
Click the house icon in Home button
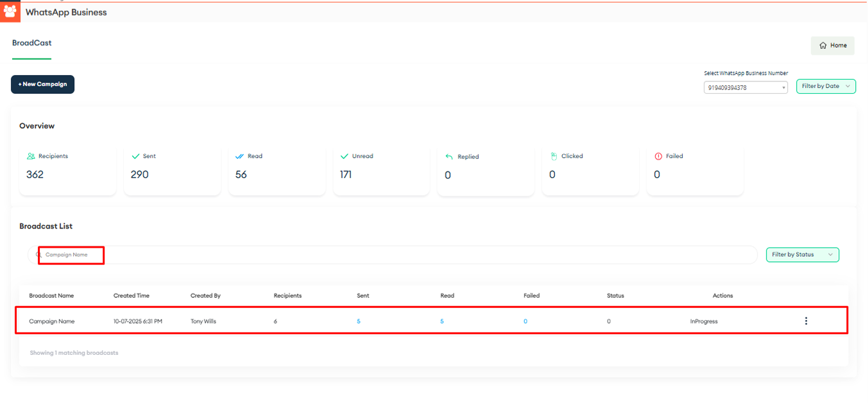822,46
